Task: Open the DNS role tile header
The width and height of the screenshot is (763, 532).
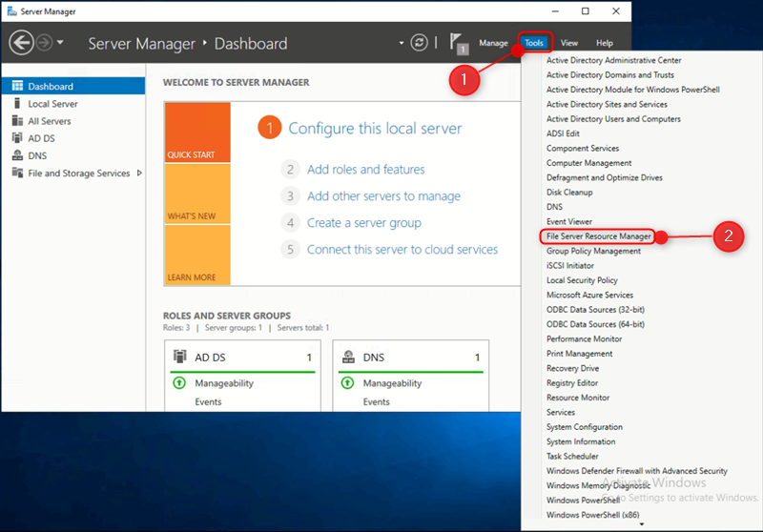Action: [x=411, y=358]
